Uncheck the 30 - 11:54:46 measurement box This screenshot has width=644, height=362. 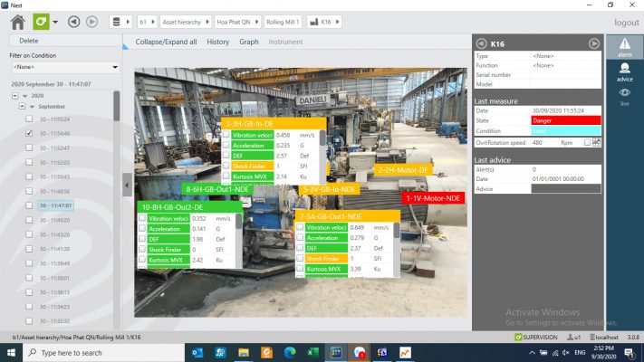coord(29,133)
